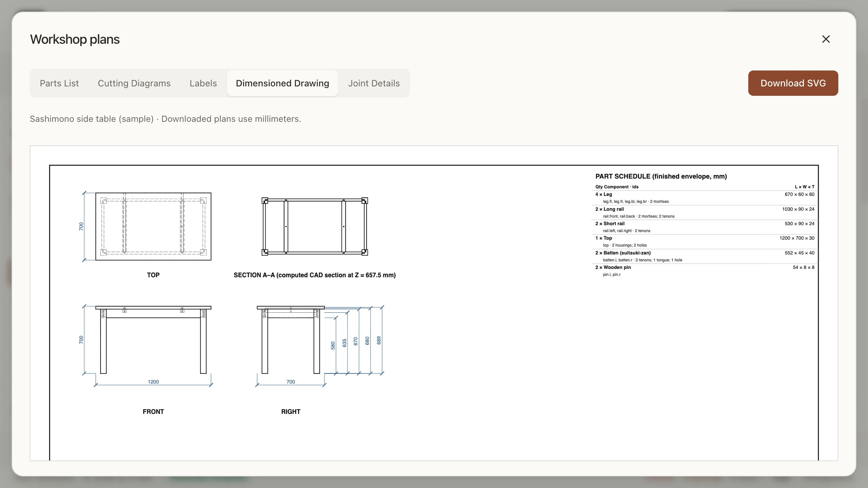The height and width of the screenshot is (488, 868).
Task: Click the 689 height dimension on RIGHT view
Action: [379, 341]
